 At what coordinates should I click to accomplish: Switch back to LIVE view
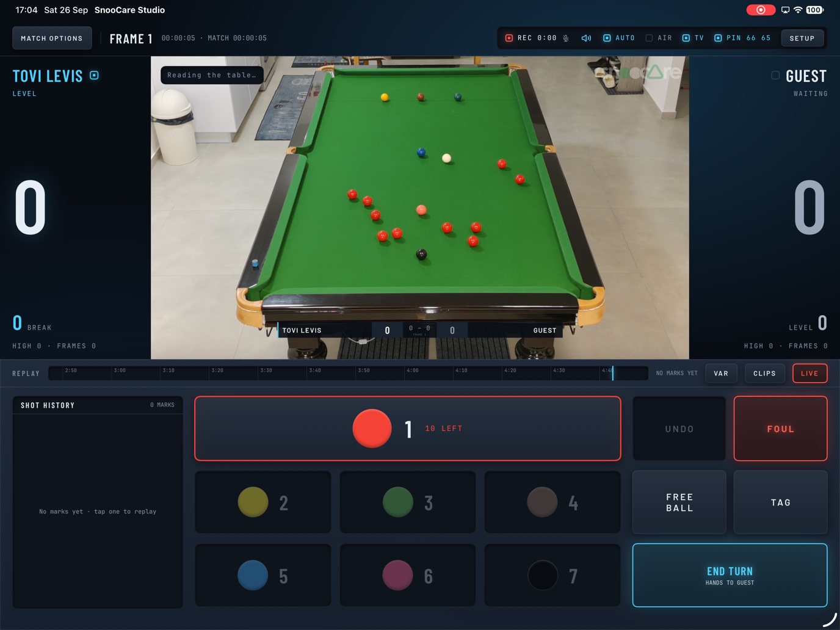point(809,373)
